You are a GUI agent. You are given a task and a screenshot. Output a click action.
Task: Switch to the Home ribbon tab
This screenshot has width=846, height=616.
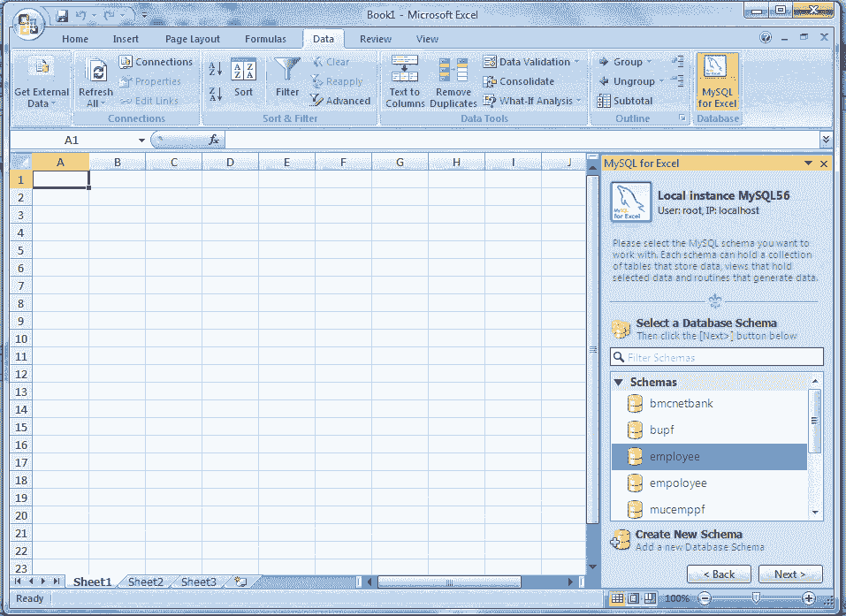(x=74, y=38)
